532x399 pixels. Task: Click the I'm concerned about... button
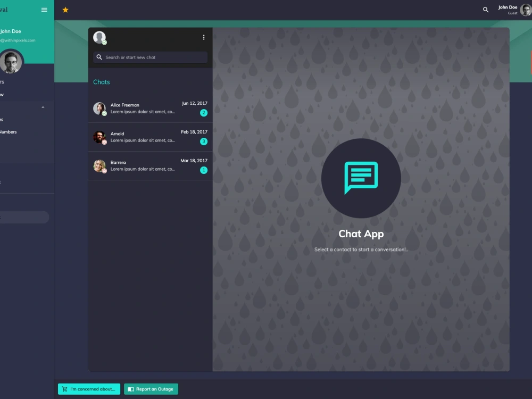[x=89, y=389]
